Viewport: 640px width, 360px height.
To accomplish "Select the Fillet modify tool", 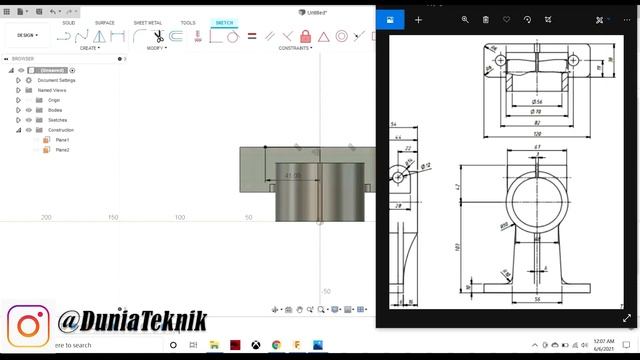I will pyautogui.click(x=140, y=37).
